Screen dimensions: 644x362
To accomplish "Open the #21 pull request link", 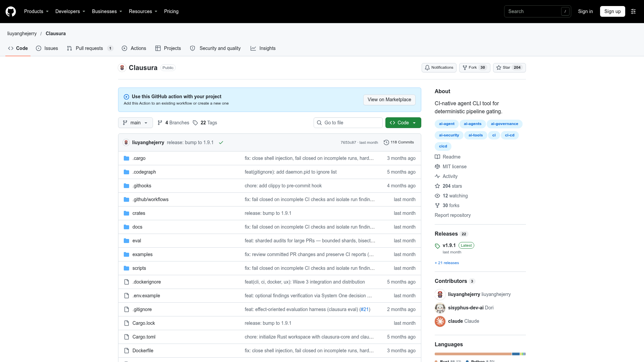I will coord(365,309).
